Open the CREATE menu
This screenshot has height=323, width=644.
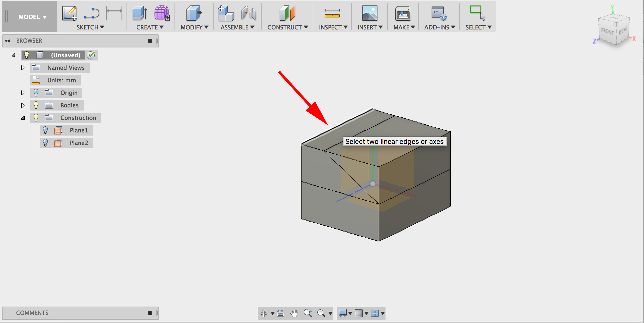[x=150, y=27]
